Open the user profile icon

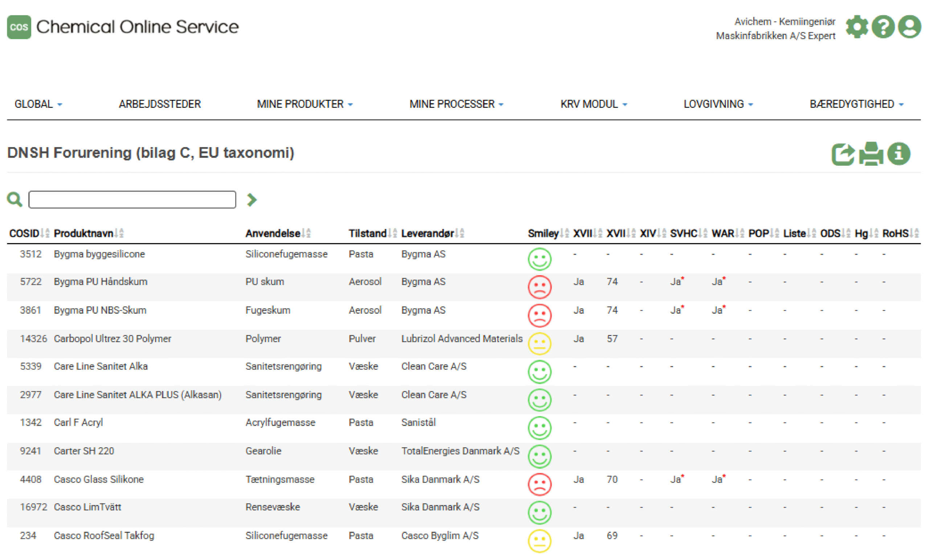[x=909, y=26]
